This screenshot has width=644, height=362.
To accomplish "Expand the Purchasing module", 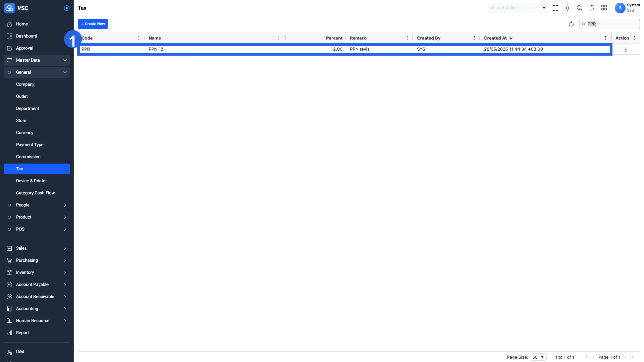I will coord(37,260).
